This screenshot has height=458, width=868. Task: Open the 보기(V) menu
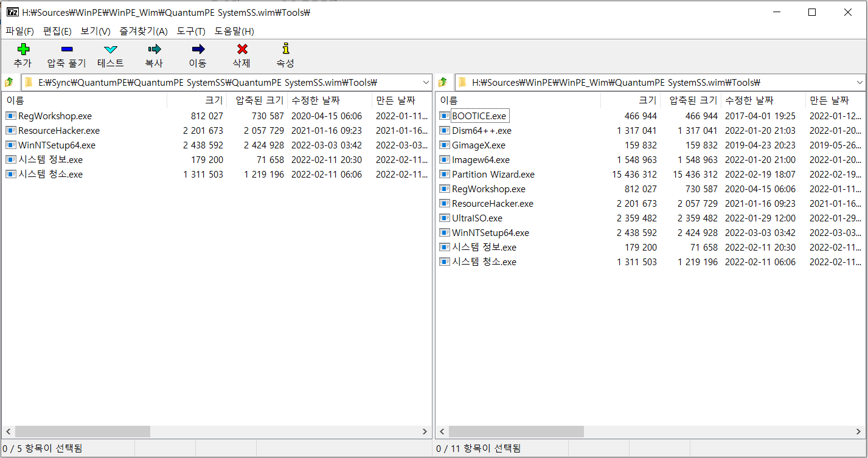tap(95, 31)
